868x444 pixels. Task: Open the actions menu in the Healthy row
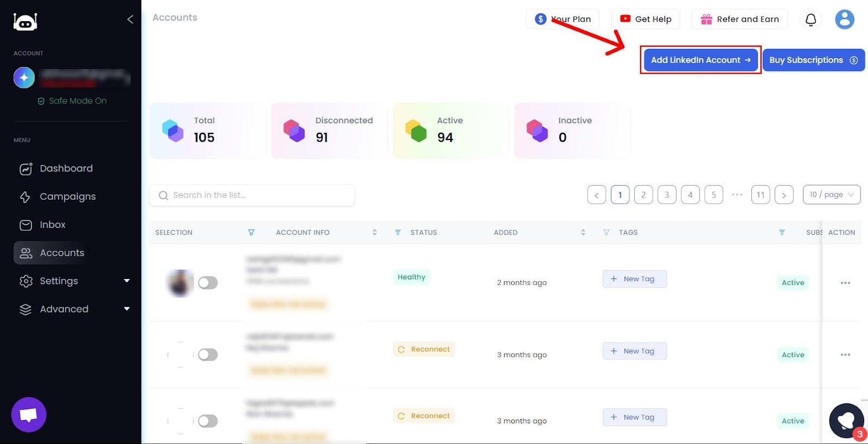click(x=845, y=283)
